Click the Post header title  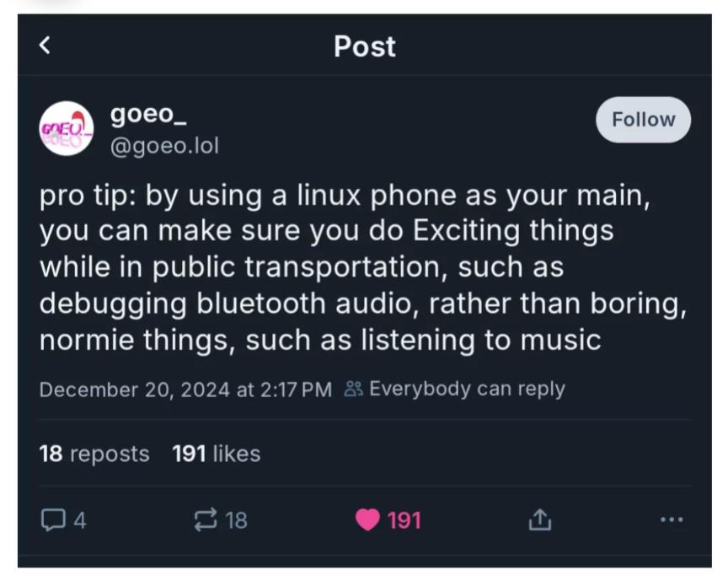364,46
